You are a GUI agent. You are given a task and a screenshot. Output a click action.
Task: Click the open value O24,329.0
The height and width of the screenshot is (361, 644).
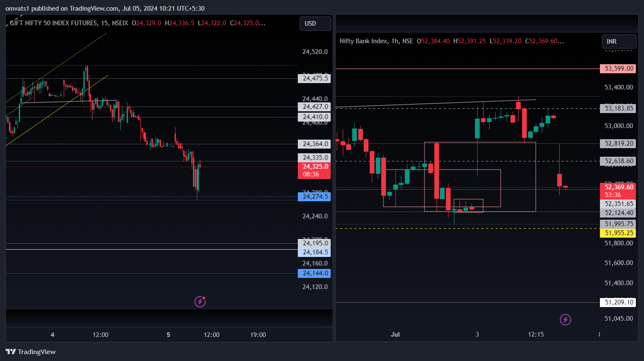pos(146,23)
